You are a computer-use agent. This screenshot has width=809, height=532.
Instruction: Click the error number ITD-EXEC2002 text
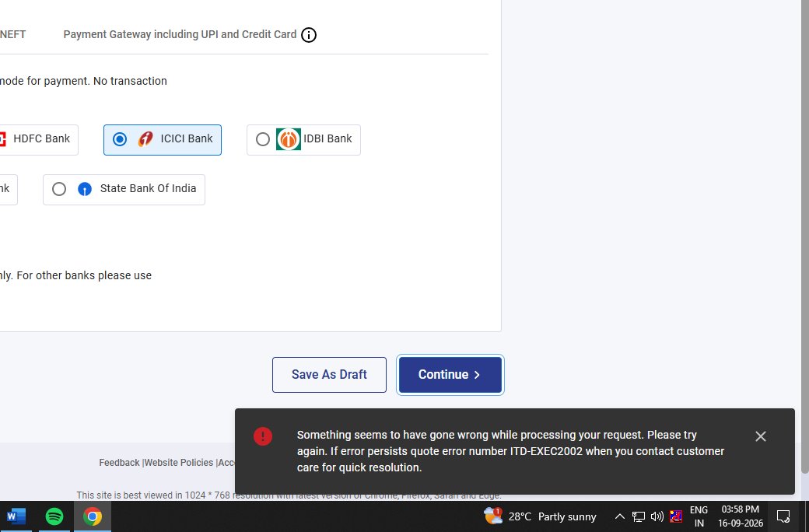coord(546,451)
